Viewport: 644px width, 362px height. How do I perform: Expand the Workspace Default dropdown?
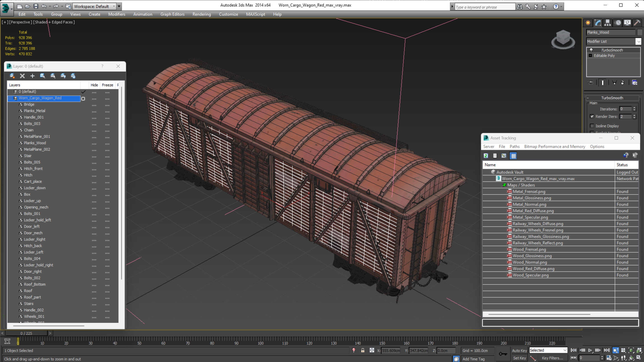pos(114,6)
